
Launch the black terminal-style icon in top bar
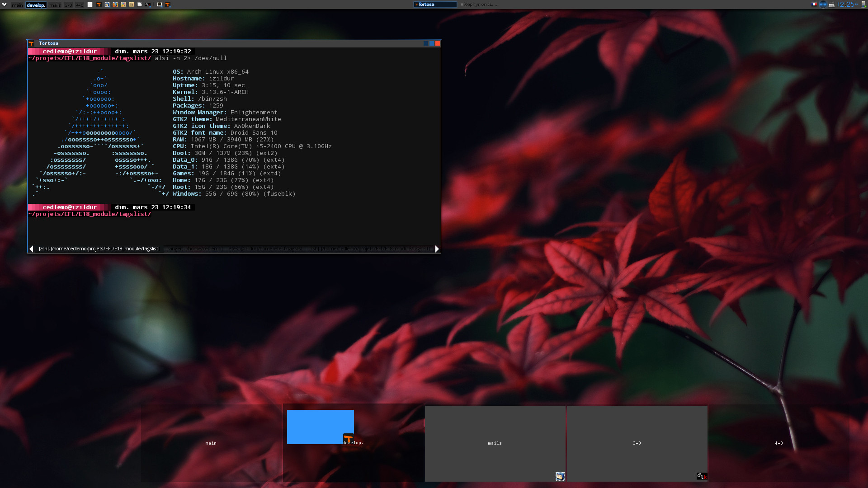[148, 5]
